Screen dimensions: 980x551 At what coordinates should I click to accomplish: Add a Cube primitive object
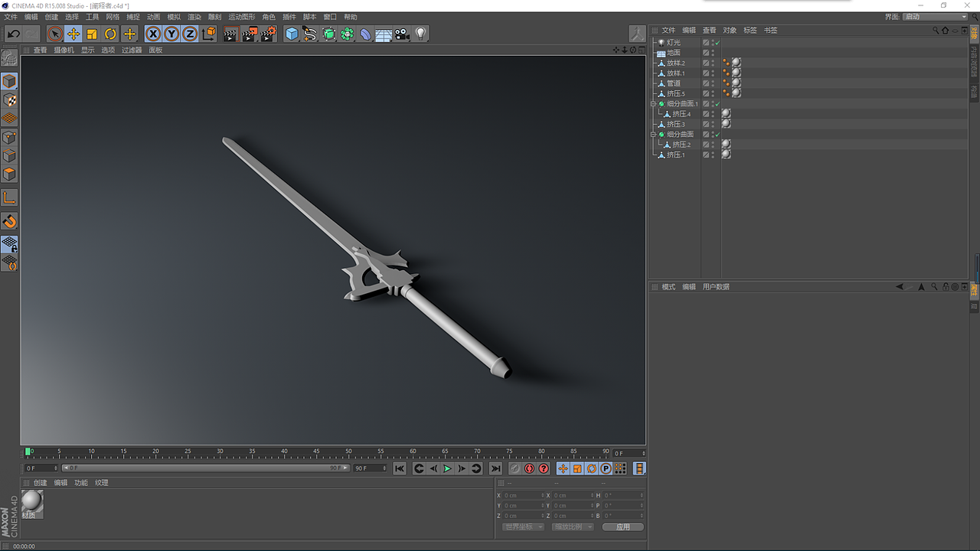pyautogui.click(x=292, y=34)
